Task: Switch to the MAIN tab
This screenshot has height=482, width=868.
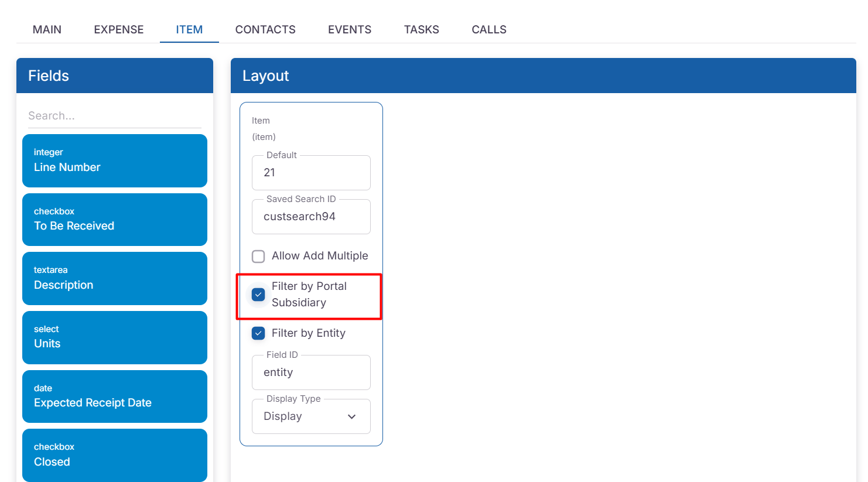Action: [x=47, y=29]
